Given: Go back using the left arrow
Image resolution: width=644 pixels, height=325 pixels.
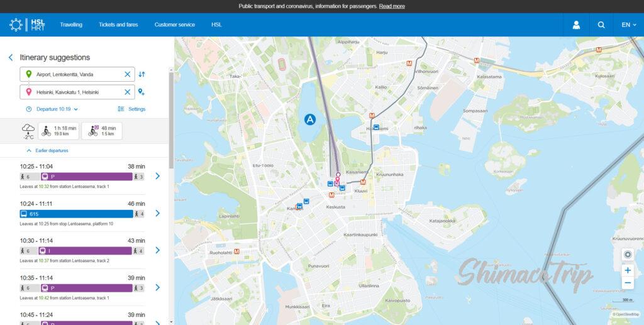Looking at the screenshot, I should (x=11, y=57).
